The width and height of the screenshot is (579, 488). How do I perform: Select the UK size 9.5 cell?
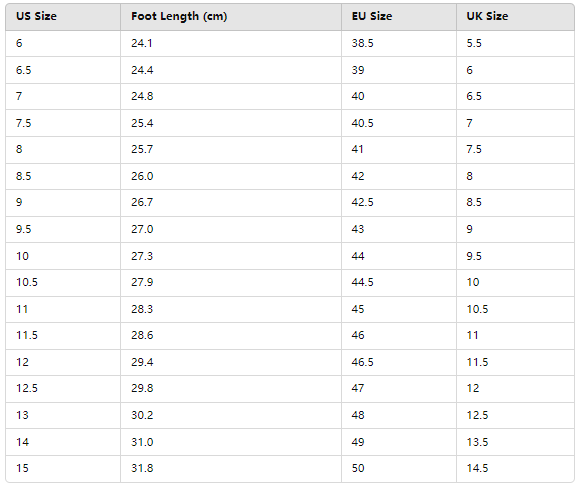click(515, 256)
